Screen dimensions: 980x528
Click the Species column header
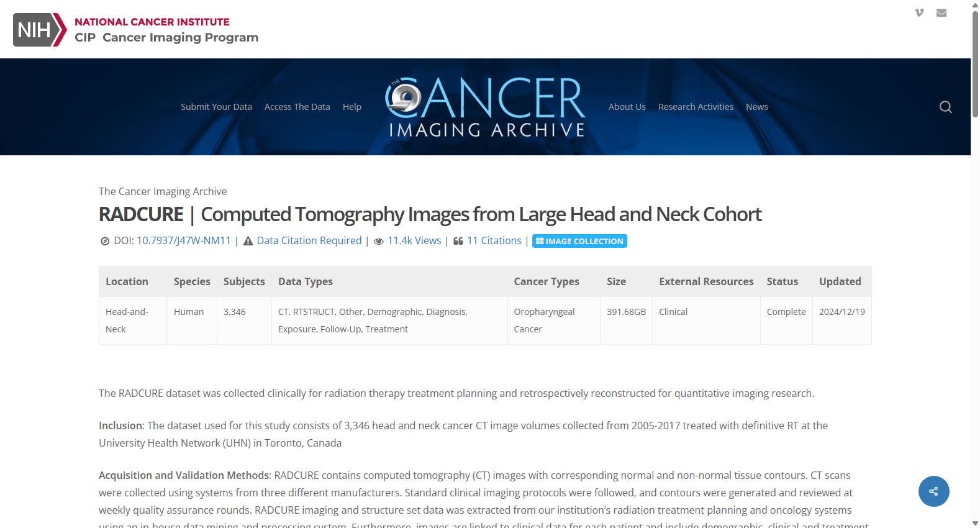(x=192, y=281)
